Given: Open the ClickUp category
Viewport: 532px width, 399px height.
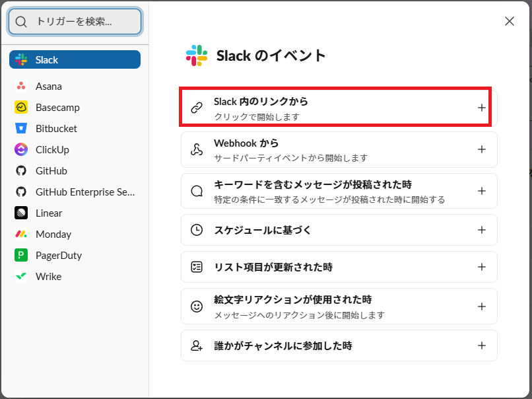Looking at the screenshot, I should (x=75, y=149).
